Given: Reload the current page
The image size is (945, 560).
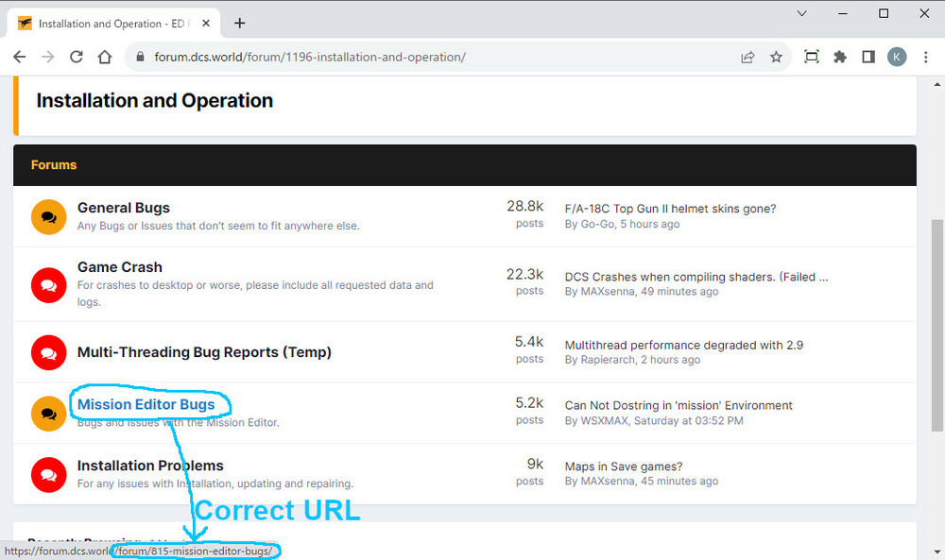Looking at the screenshot, I should [76, 57].
